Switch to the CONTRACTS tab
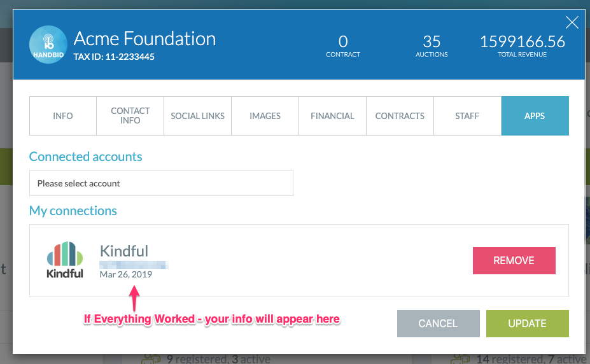The height and width of the screenshot is (364, 590). 400,116
